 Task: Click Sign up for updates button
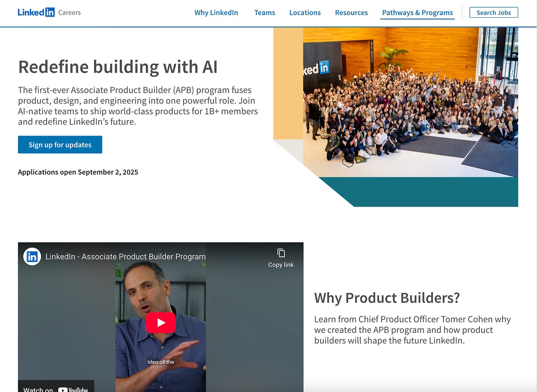(60, 145)
